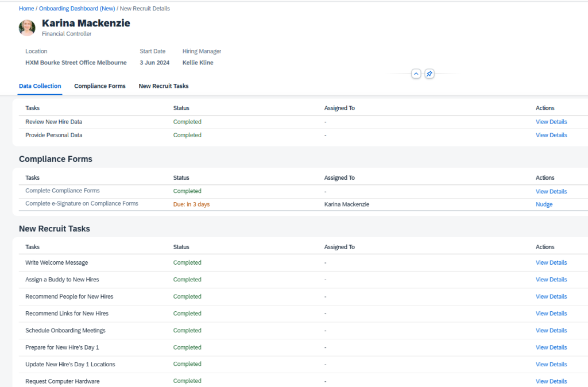The height and width of the screenshot is (387, 588).
Task: View Details for Request Computer Hardware
Action: 551,381
